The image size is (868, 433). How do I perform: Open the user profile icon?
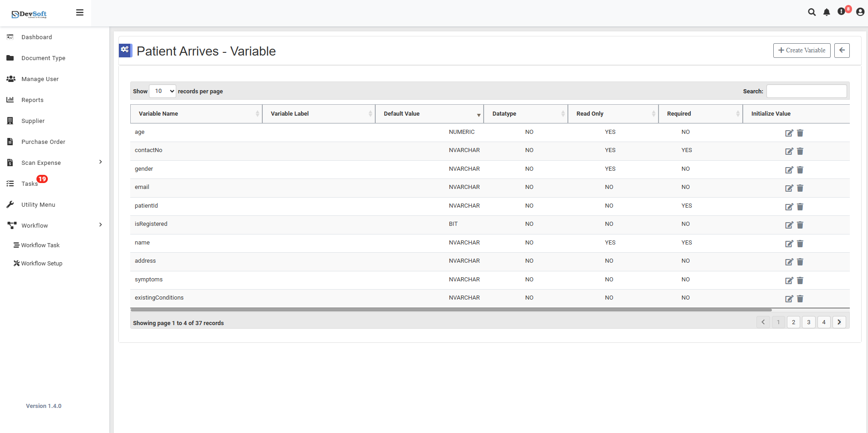[860, 12]
